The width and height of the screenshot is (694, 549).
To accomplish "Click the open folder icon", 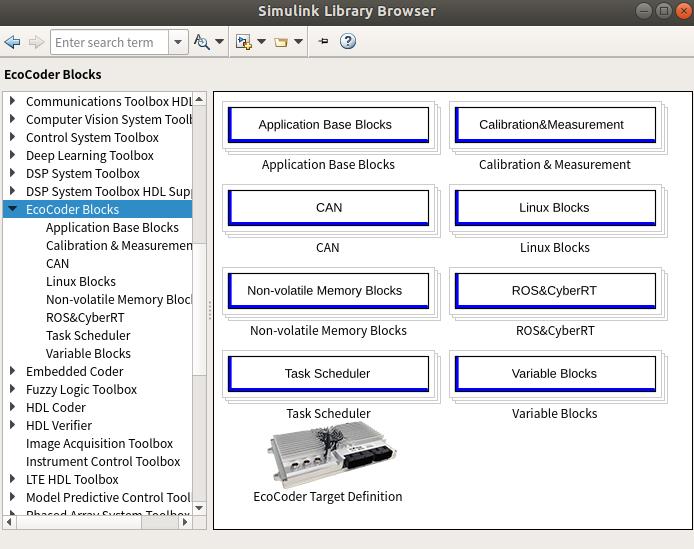I will (281, 42).
